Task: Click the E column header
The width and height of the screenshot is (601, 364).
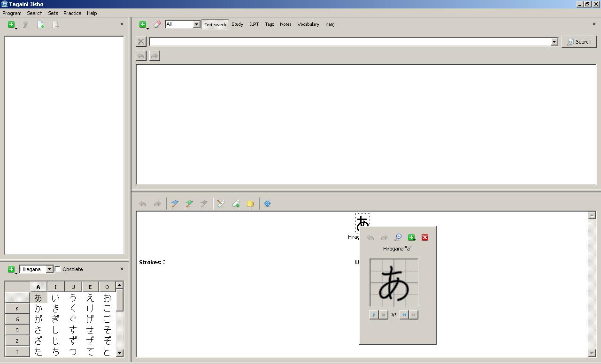Action: tap(90, 287)
